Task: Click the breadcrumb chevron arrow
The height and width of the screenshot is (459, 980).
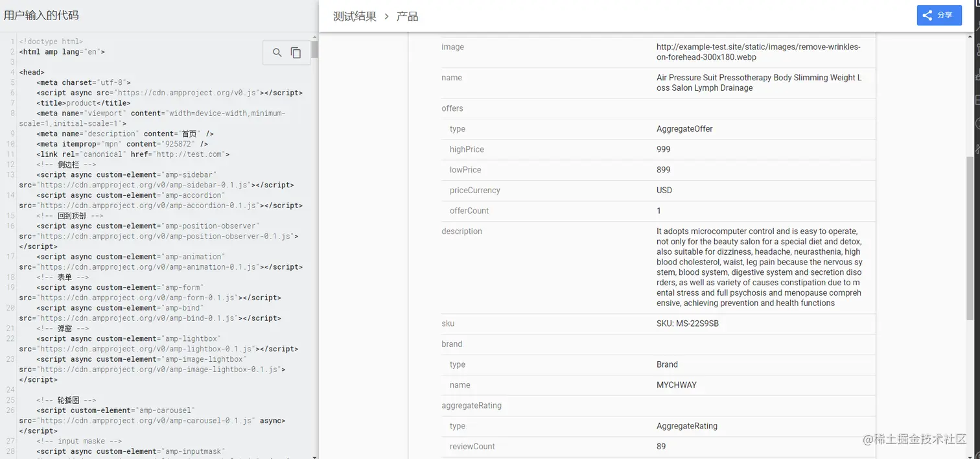Action: click(386, 16)
